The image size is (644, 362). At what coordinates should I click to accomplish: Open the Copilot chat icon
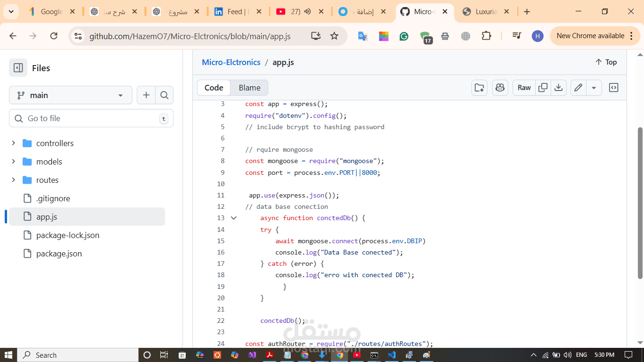pyautogui.click(x=500, y=88)
